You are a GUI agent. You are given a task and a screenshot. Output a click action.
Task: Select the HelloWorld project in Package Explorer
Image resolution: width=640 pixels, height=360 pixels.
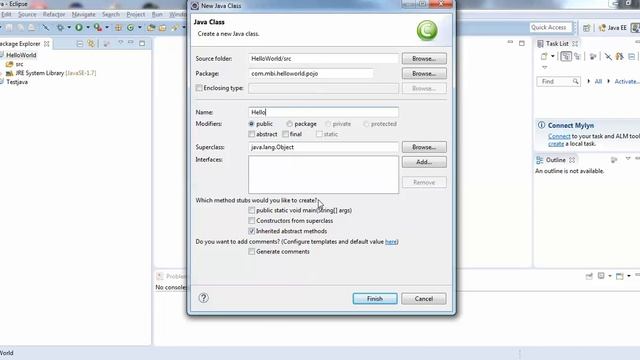[x=21, y=55]
